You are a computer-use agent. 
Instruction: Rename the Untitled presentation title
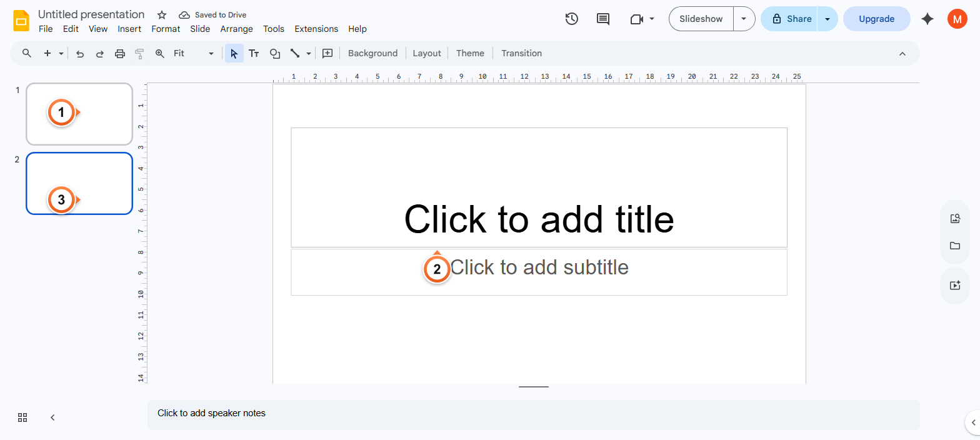point(91,14)
